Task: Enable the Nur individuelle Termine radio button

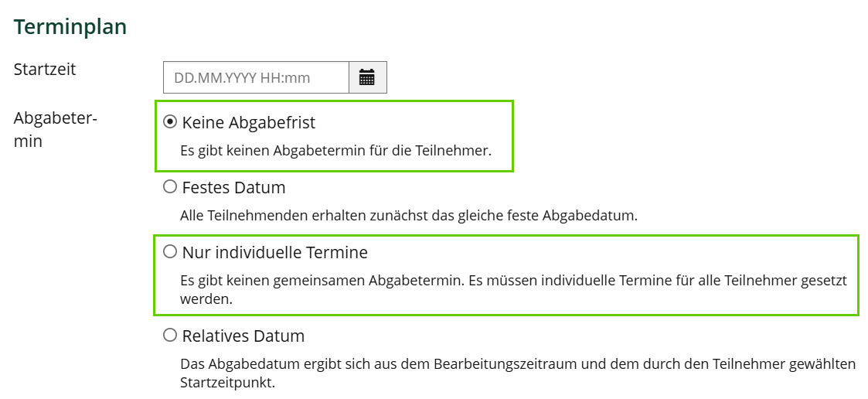Action: point(170,252)
